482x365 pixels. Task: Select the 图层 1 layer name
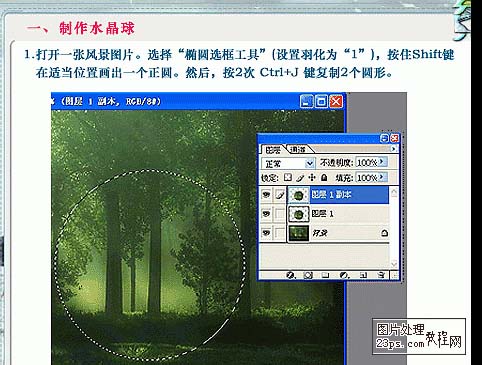(x=322, y=214)
